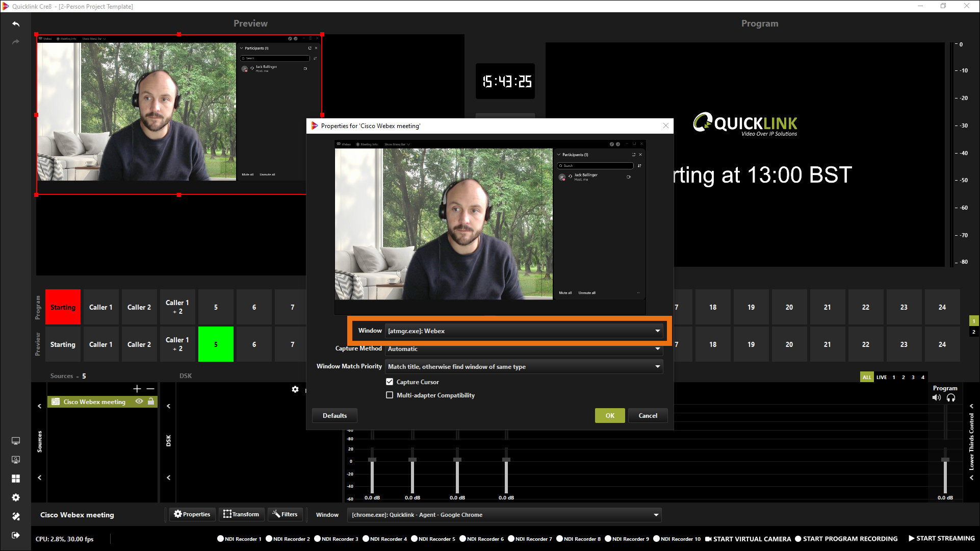Add a new source with plus icon
Image resolution: width=980 pixels, height=551 pixels.
tap(137, 389)
